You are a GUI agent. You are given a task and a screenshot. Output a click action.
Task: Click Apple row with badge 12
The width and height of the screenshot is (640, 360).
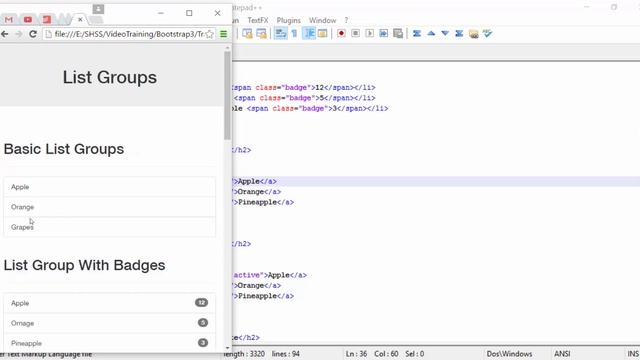point(109,303)
